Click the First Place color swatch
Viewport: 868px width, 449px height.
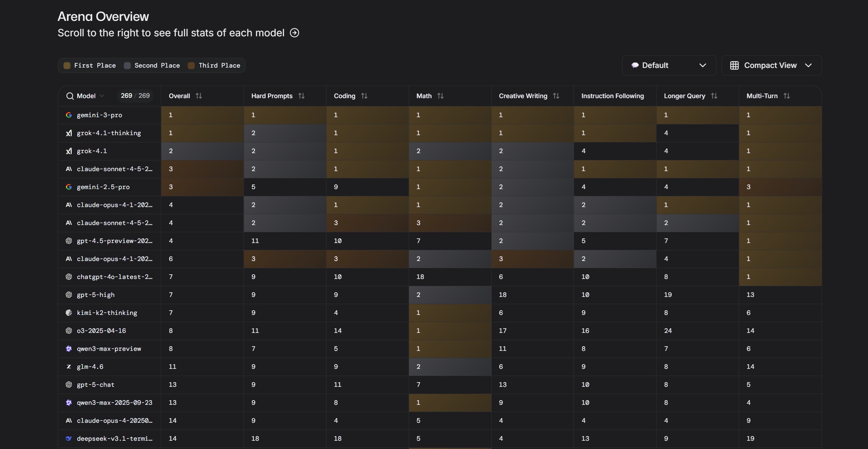pos(67,65)
